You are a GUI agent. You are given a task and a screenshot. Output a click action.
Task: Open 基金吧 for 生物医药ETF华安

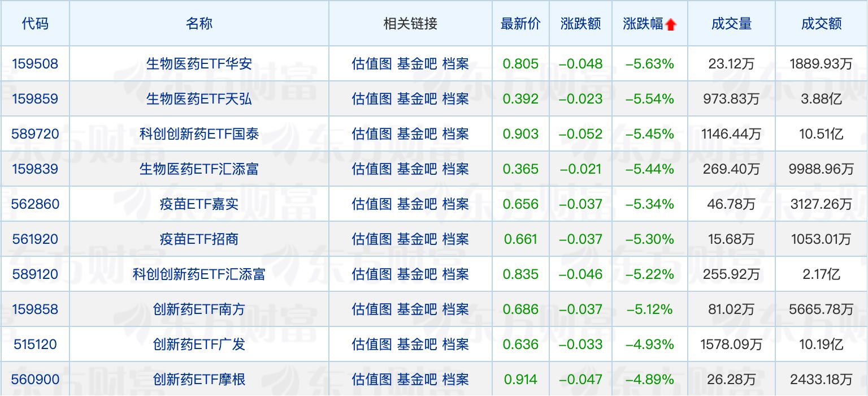click(x=417, y=64)
